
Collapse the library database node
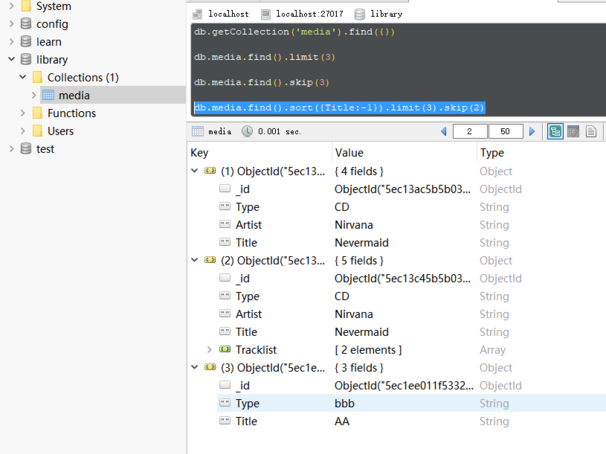(12, 59)
